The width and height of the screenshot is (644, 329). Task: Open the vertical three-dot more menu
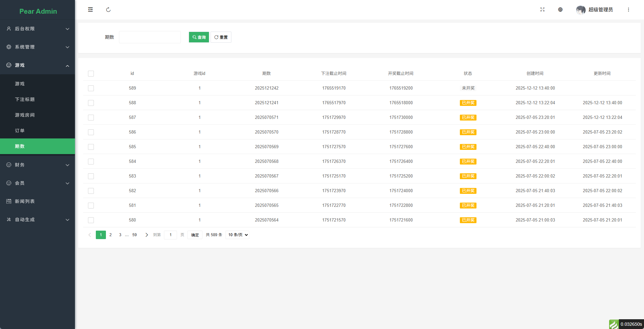pos(628,10)
